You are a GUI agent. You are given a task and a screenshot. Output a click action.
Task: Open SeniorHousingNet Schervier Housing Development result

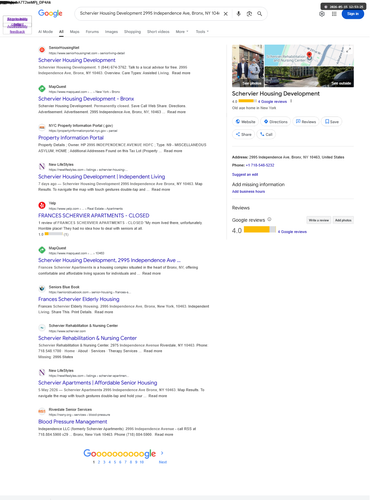point(77,60)
